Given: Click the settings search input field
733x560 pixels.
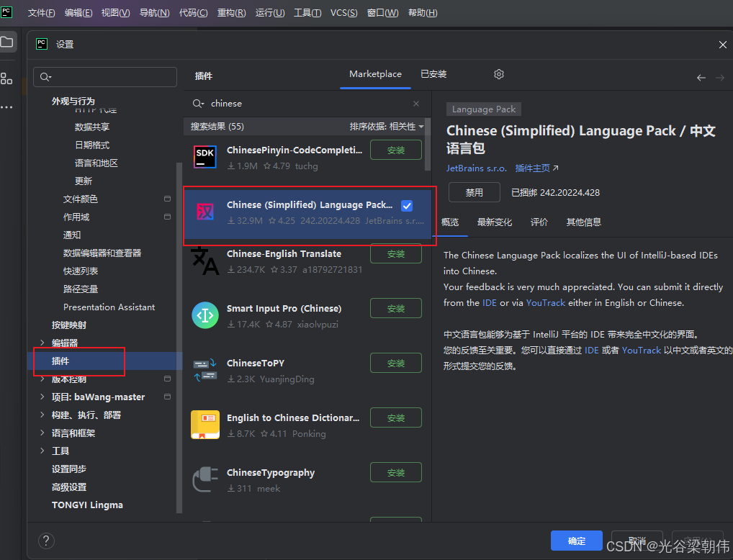Looking at the screenshot, I should tap(105, 77).
